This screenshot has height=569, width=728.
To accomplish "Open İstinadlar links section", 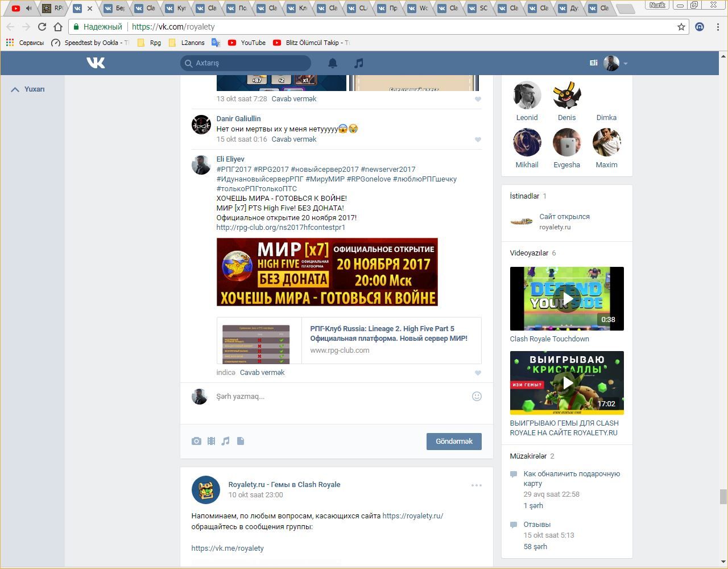I will tap(524, 196).
